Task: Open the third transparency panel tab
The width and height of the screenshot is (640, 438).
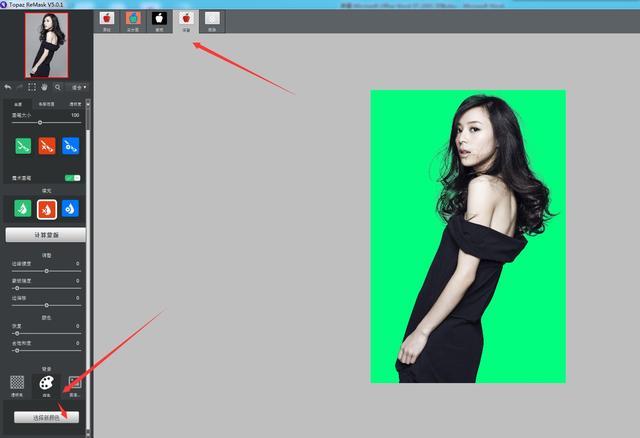Action: click(x=75, y=104)
